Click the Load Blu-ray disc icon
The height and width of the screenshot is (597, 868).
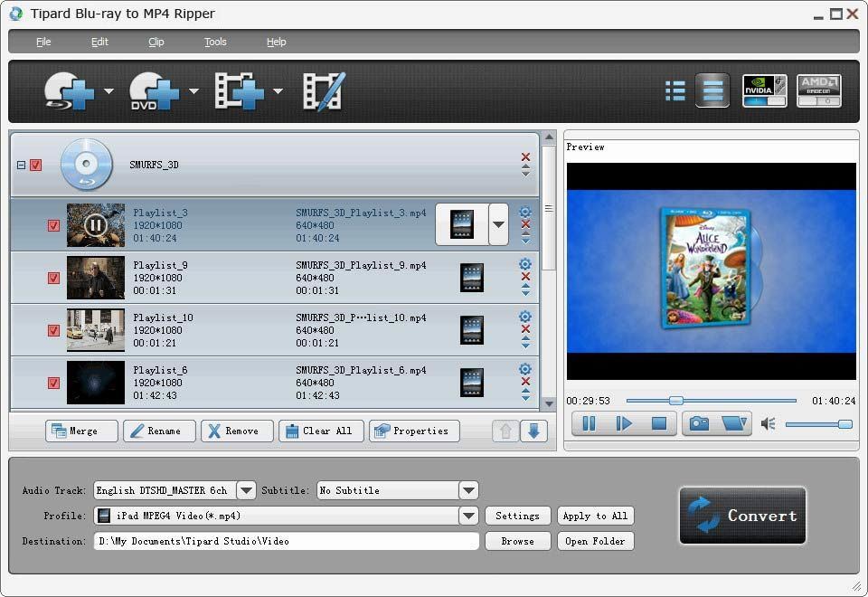tap(70, 91)
